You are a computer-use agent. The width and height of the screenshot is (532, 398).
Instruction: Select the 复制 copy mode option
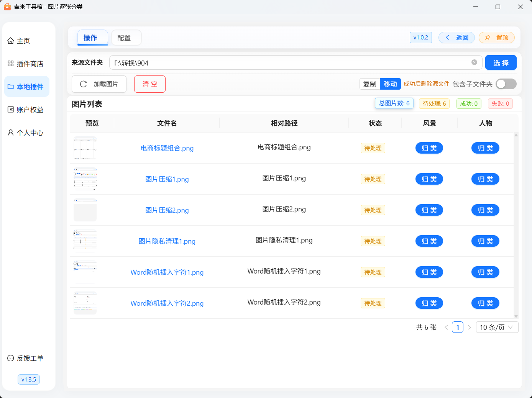tap(370, 84)
